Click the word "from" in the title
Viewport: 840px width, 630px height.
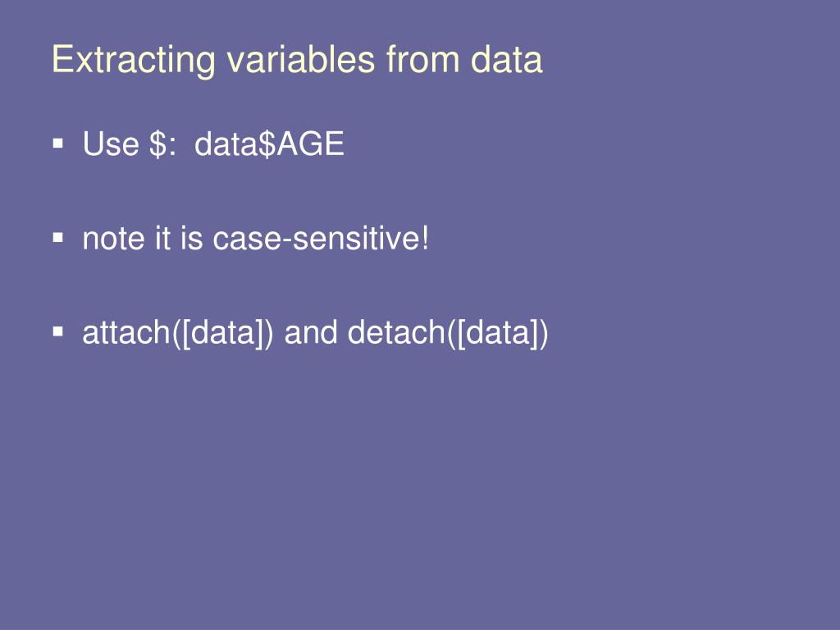(x=422, y=59)
